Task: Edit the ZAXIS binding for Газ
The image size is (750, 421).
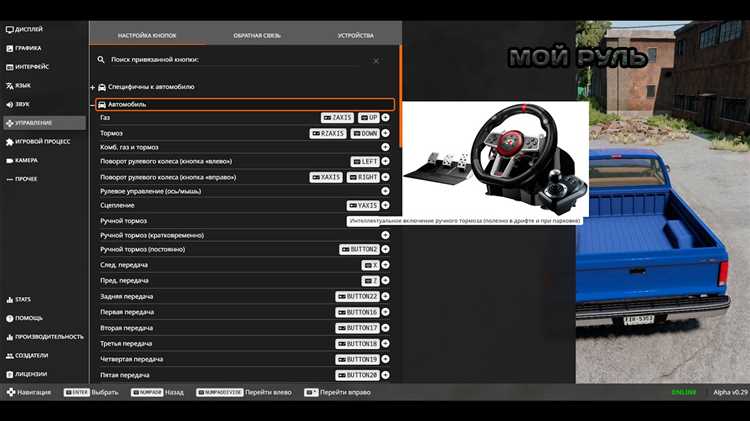Action: (337, 117)
